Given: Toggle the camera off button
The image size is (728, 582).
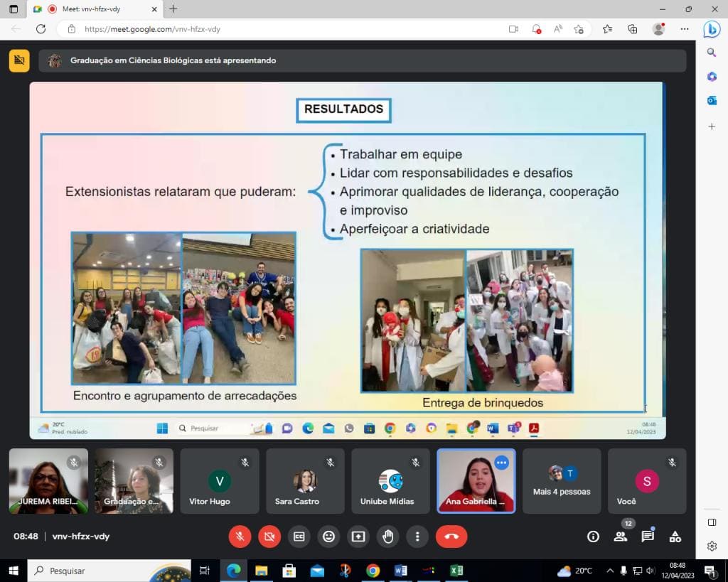Looking at the screenshot, I should pos(269,537).
